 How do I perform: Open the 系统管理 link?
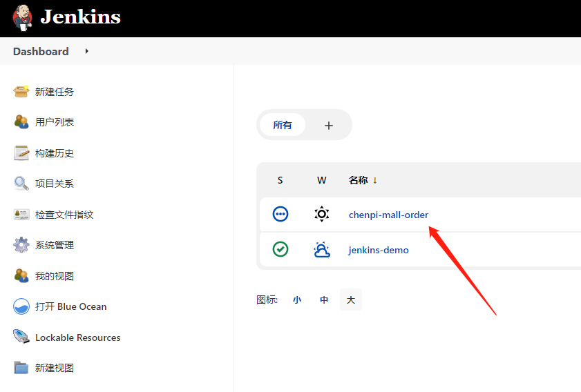coord(55,245)
